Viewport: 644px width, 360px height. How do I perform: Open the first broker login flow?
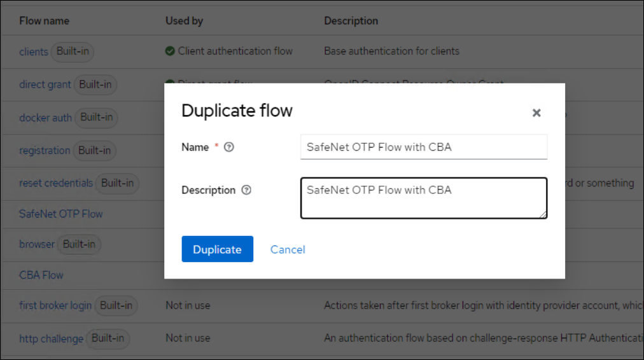click(x=55, y=305)
